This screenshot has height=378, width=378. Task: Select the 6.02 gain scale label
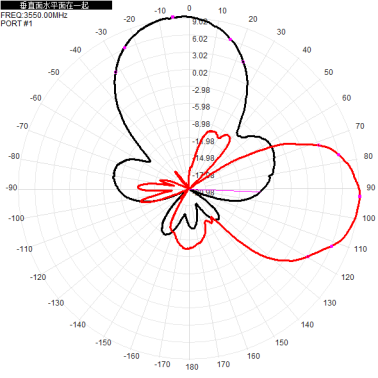(200, 39)
